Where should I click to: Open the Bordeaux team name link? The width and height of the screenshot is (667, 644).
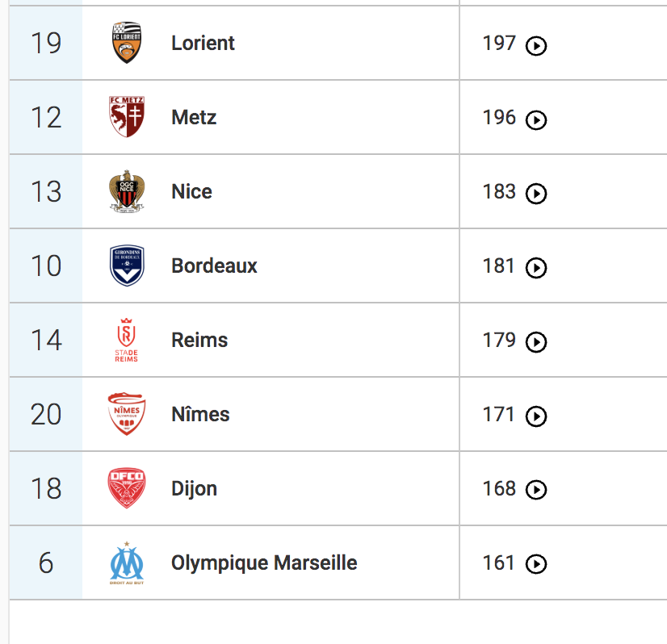(215, 266)
